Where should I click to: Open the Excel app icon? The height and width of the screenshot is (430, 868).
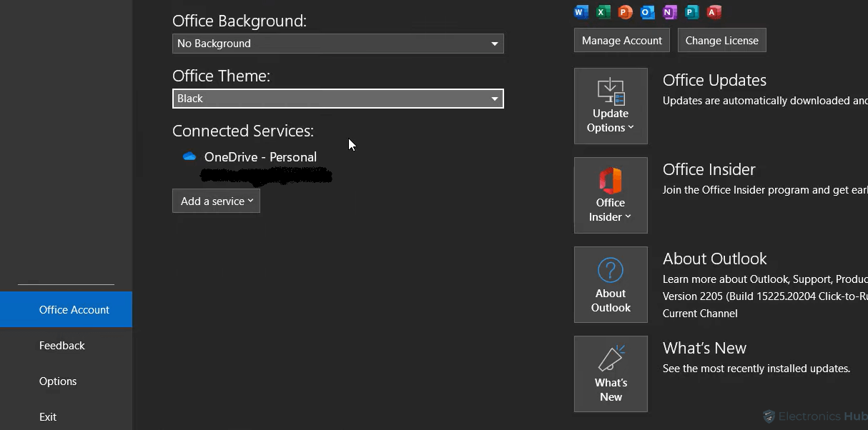[x=603, y=11]
